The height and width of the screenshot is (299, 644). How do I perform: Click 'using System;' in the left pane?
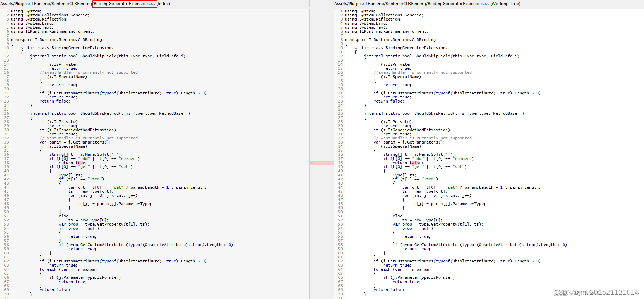point(26,11)
